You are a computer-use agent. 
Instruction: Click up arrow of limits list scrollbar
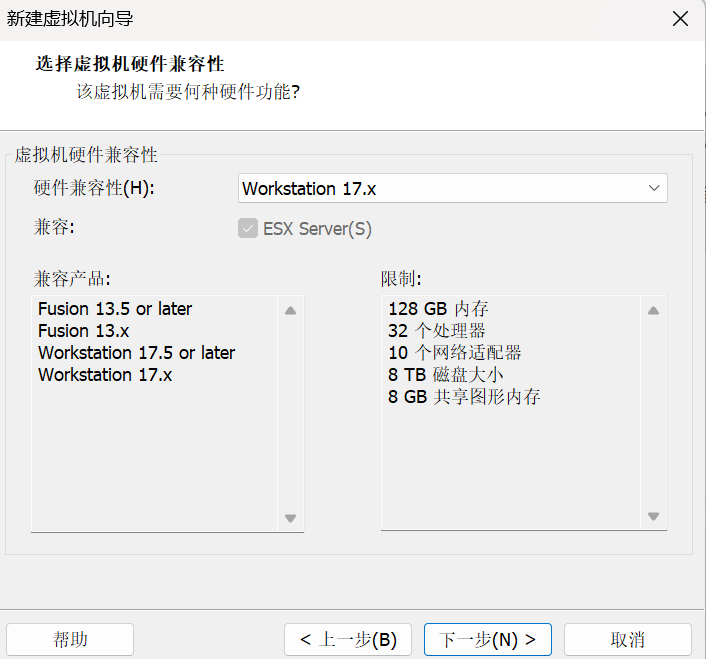653,311
